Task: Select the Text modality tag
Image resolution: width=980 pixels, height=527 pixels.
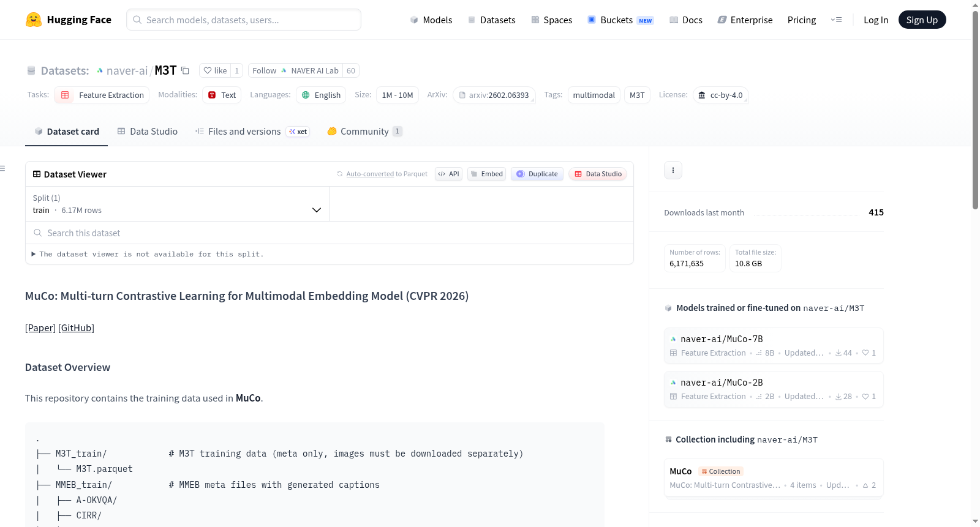Action: tap(222, 95)
